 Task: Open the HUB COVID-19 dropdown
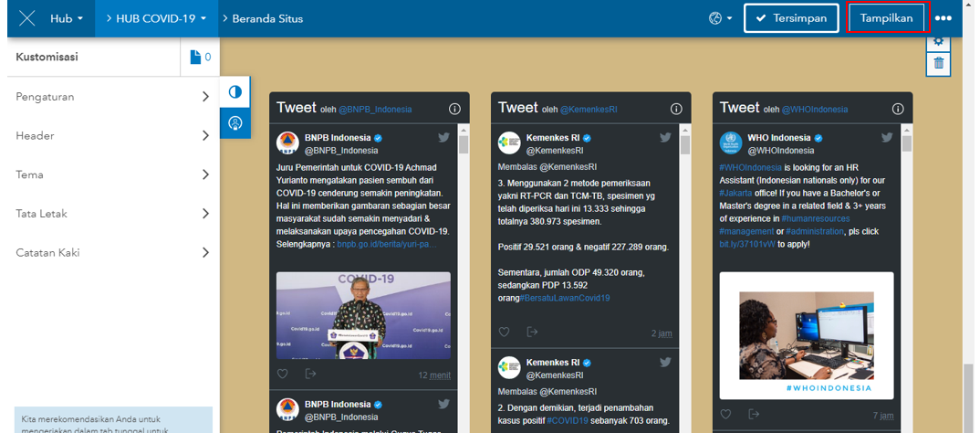pyautogui.click(x=156, y=18)
